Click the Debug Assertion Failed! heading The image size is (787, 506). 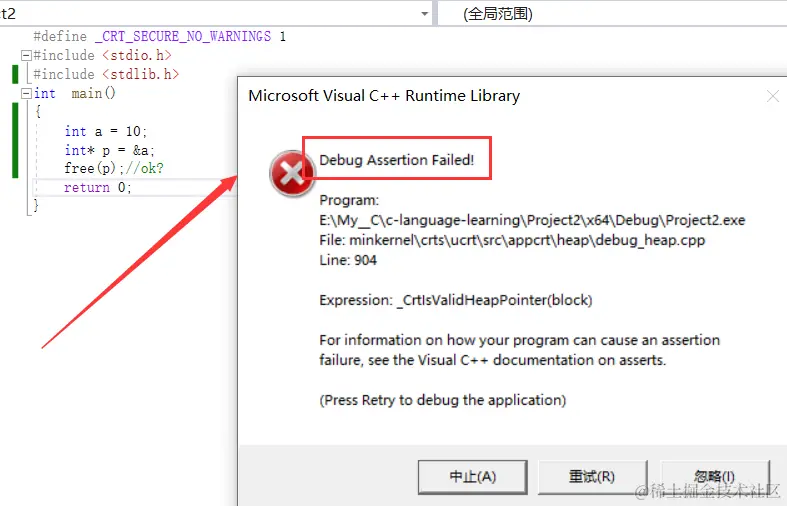397,160
